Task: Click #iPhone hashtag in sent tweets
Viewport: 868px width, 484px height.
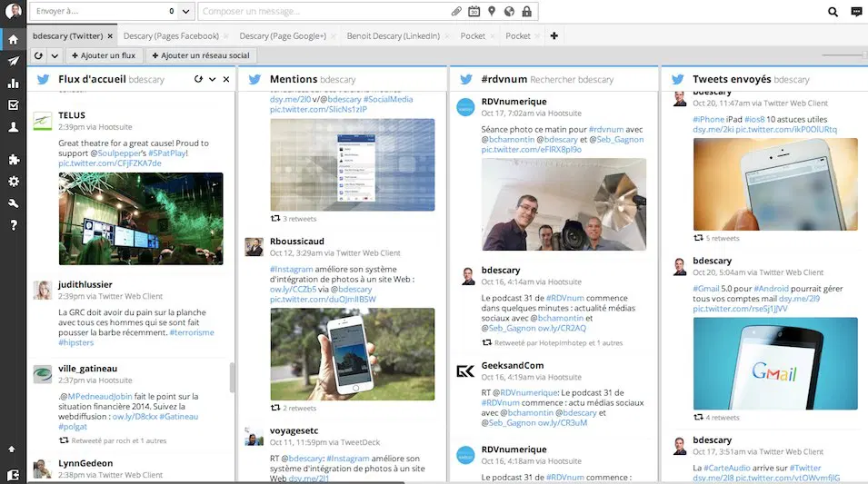Action: (709, 119)
